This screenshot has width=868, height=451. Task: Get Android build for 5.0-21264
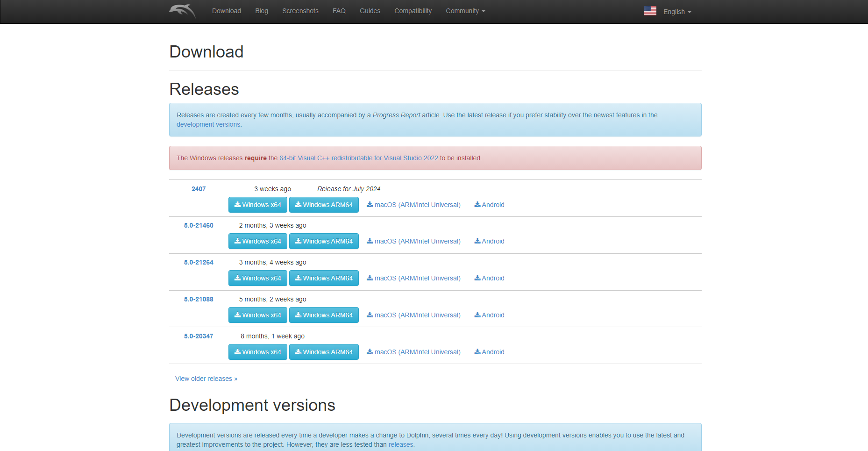click(x=489, y=278)
